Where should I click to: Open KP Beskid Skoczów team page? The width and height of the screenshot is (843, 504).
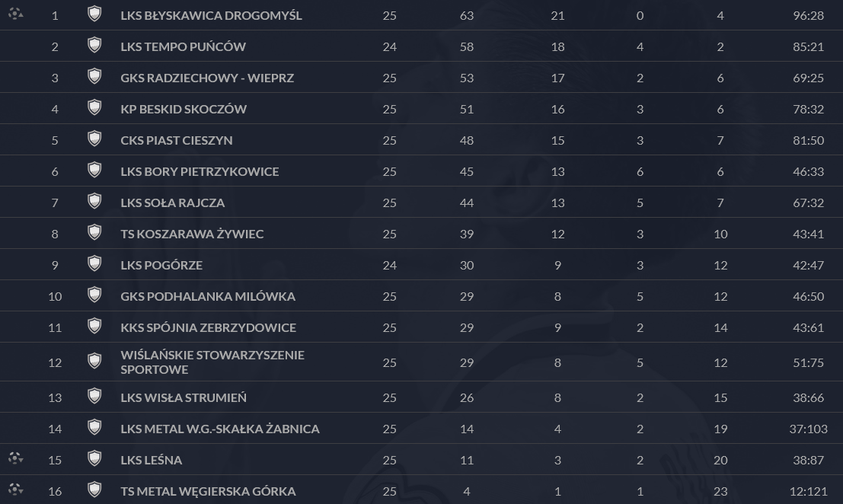184,109
